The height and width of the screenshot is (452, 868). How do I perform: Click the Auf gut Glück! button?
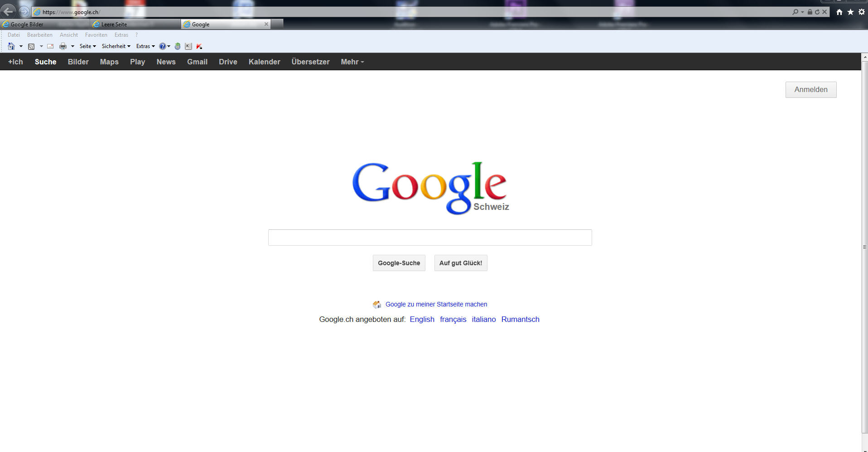tap(461, 263)
